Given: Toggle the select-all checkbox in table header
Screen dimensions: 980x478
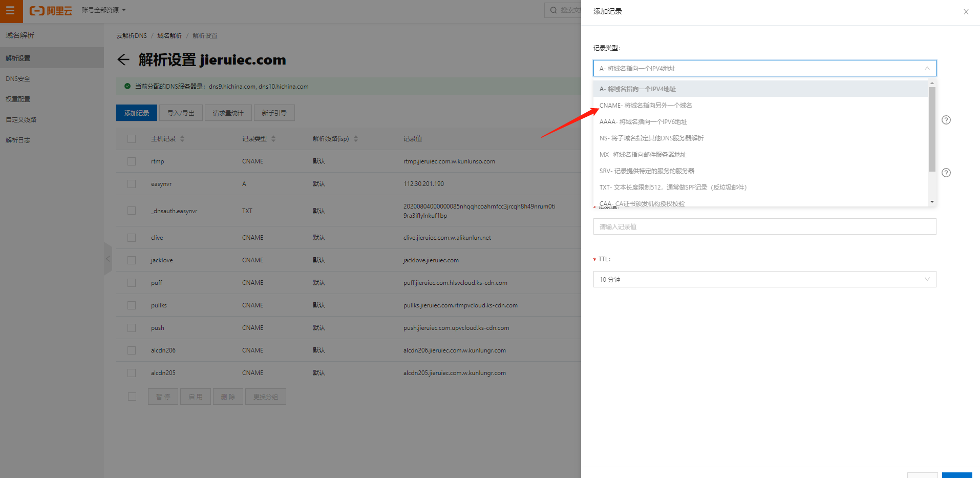Looking at the screenshot, I should (x=132, y=139).
